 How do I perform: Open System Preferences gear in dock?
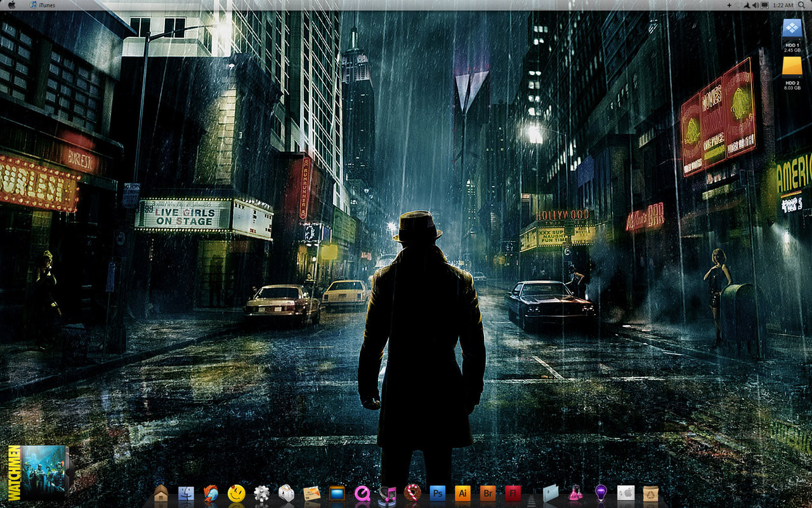pyautogui.click(x=262, y=493)
